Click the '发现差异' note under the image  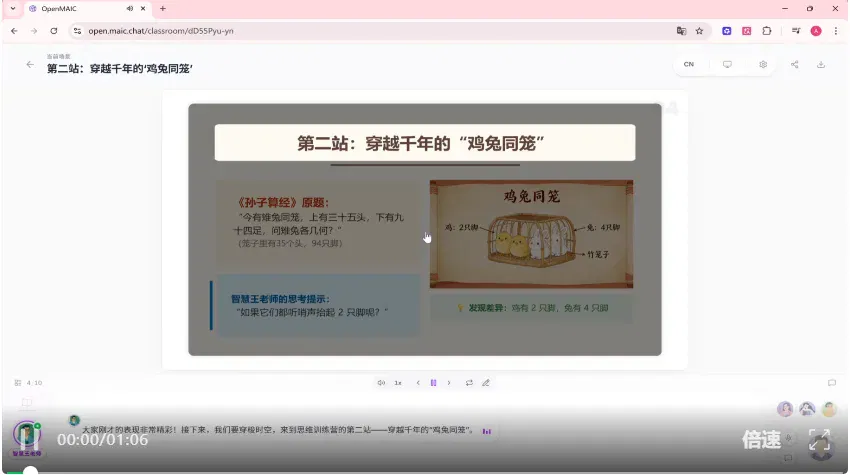[x=531, y=308]
